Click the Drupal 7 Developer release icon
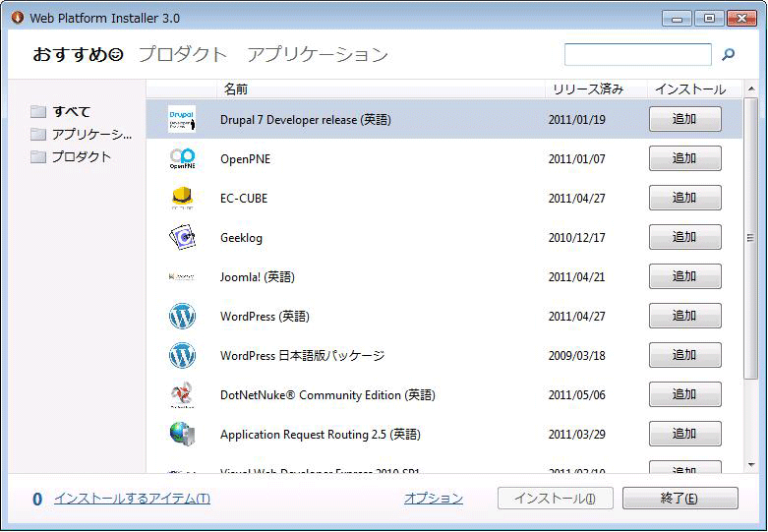The height and width of the screenshot is (532, 768). (182, 119)
